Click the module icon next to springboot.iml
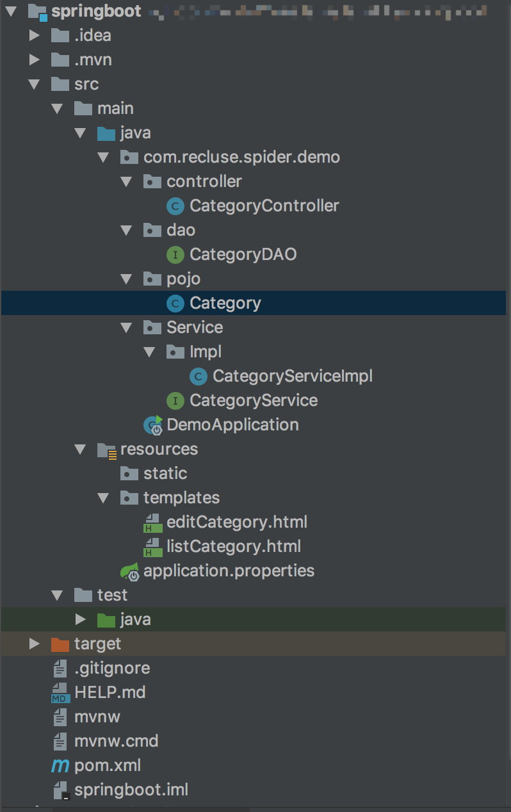511x812 pixels. [60, 789]
